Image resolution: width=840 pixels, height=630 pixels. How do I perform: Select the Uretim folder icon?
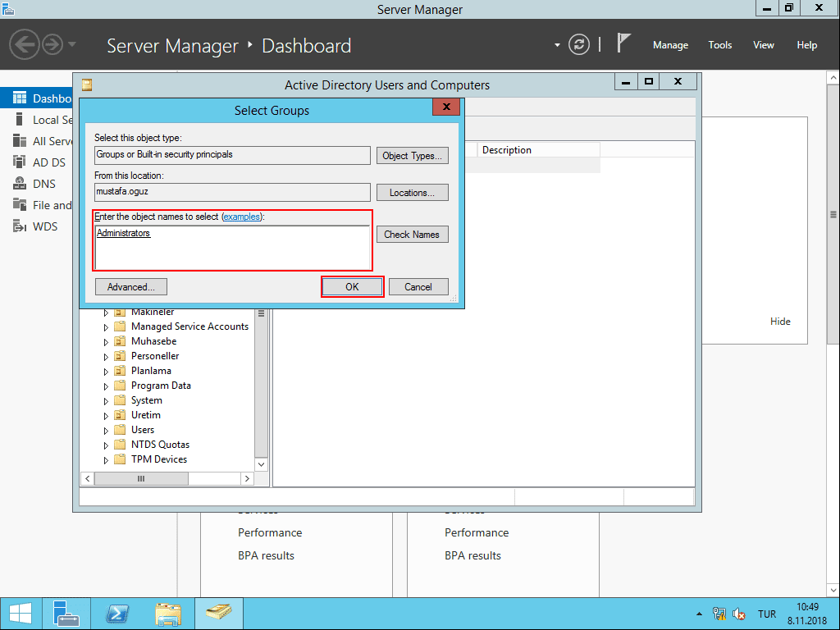(120, 415)
